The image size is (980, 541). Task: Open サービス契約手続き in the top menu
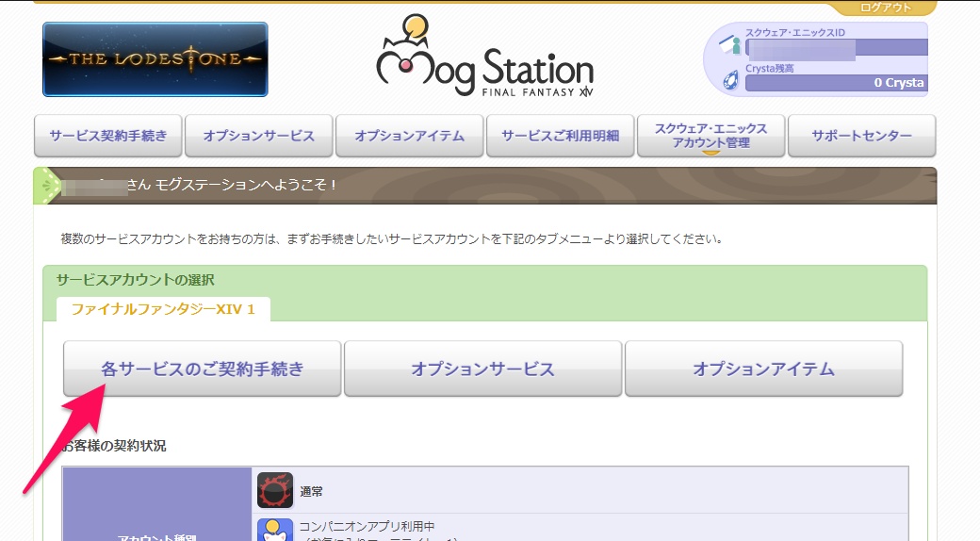(x=108, y=136)
